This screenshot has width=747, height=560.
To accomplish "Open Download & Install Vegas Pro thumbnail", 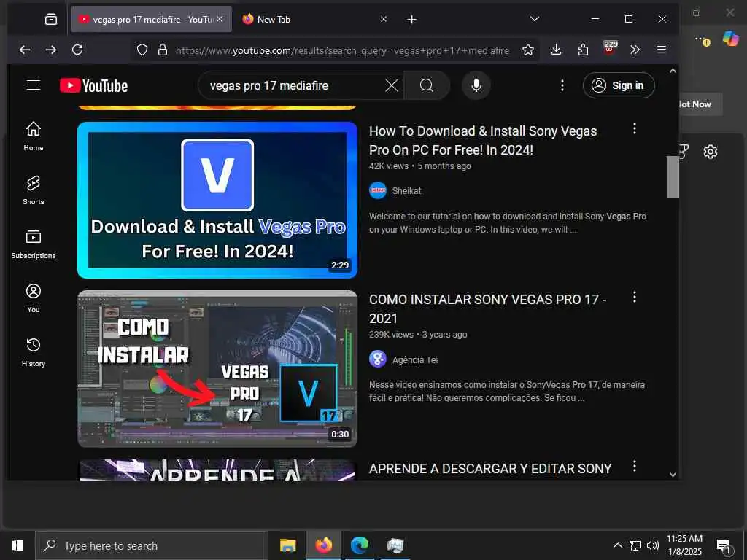I will tap(217, 200).
